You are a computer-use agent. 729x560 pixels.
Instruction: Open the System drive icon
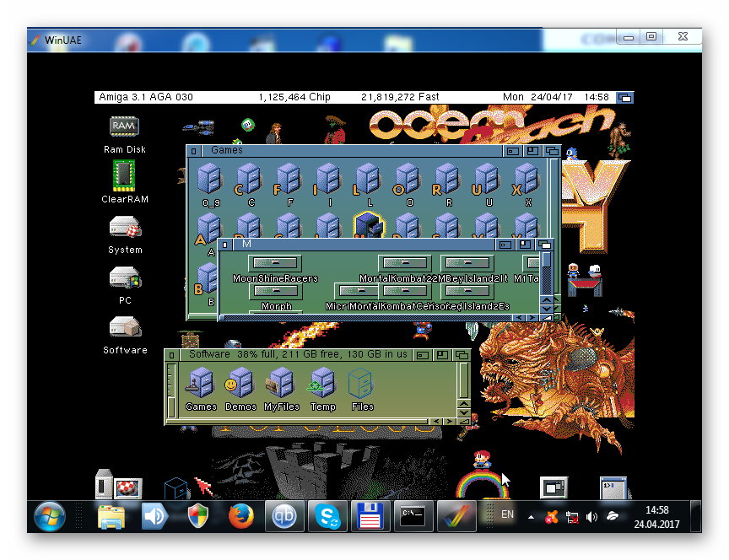pyautogui.click(x=125, y=228)
